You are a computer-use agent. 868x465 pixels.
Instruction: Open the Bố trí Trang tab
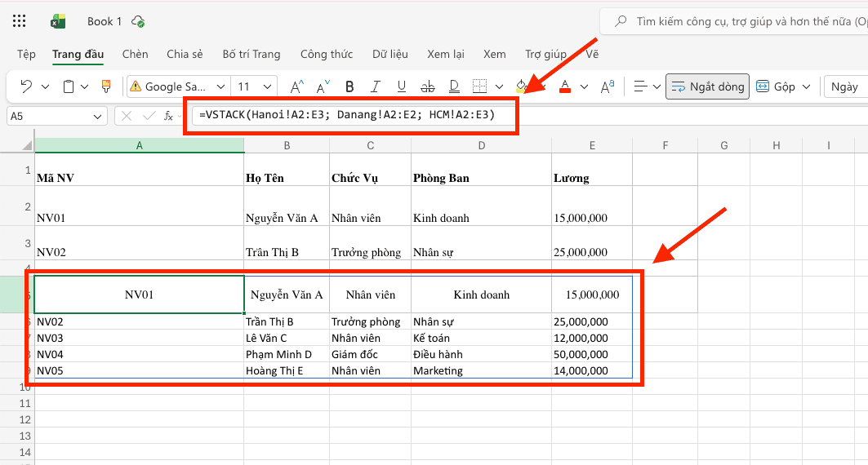(251, 54)
